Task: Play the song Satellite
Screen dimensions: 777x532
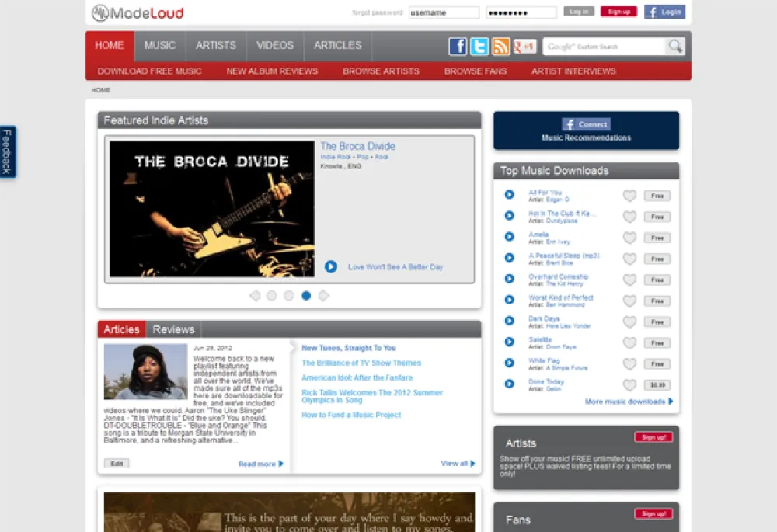Action: (x=509, y=342)
